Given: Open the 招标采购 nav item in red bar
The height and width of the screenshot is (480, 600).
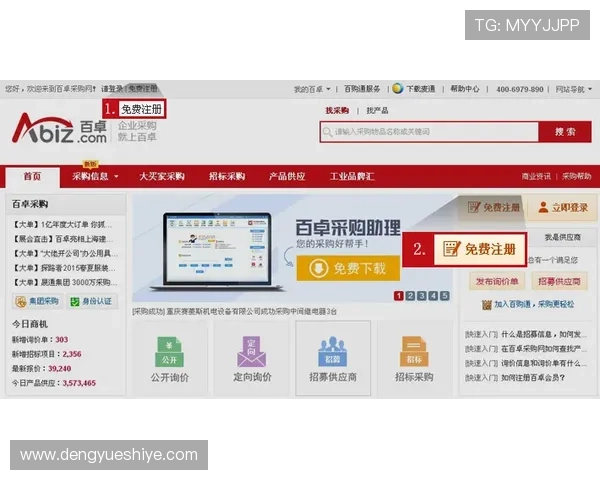Looking at the screenshot, I should click(227, 176).
